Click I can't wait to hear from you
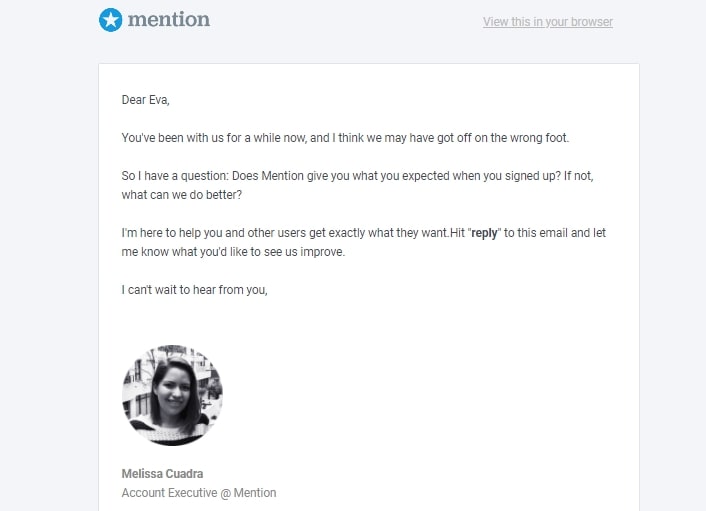 click(195, 289)
